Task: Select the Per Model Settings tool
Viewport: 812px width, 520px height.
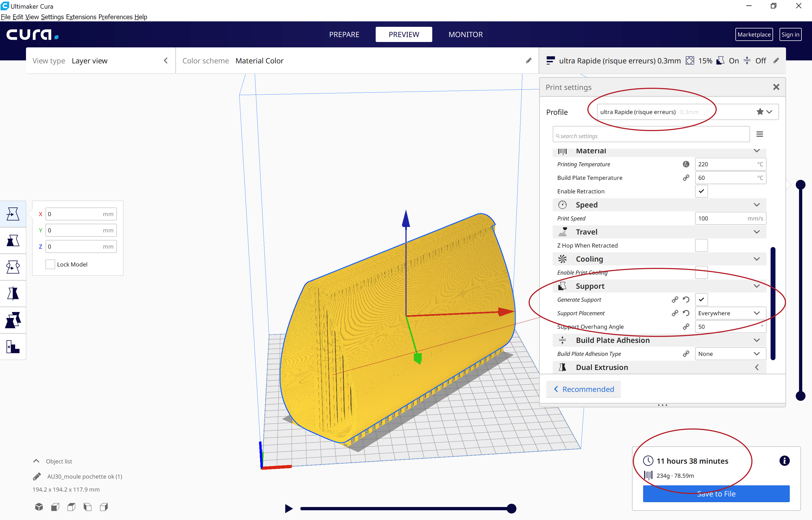Action: click(x=13, y=320)
